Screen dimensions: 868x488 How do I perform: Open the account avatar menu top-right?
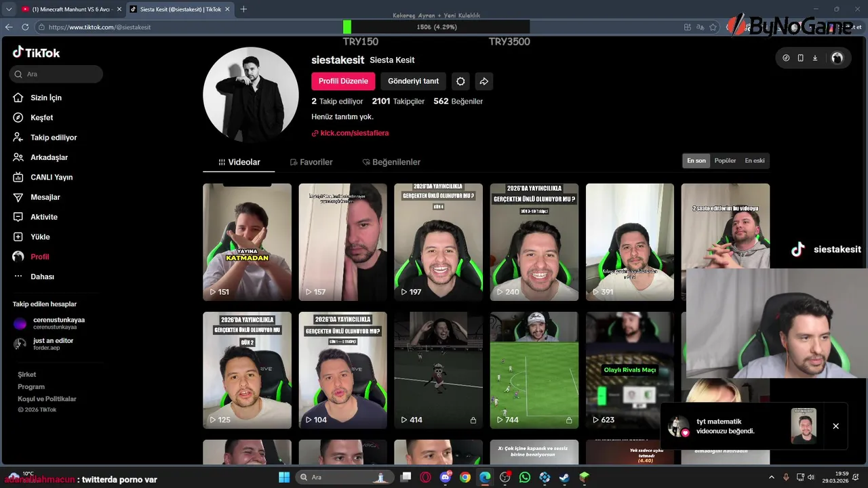point(837,58)
